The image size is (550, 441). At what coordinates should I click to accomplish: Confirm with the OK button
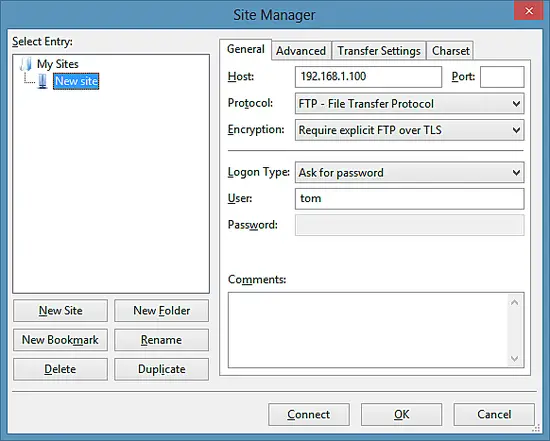[401, 414]
